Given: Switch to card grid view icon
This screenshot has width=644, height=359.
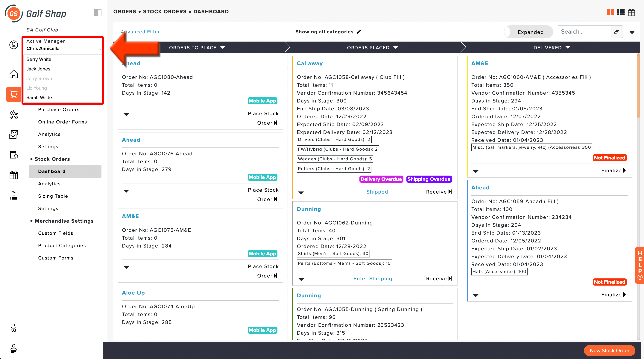Looking at the screenshot, I should (610, 12).
